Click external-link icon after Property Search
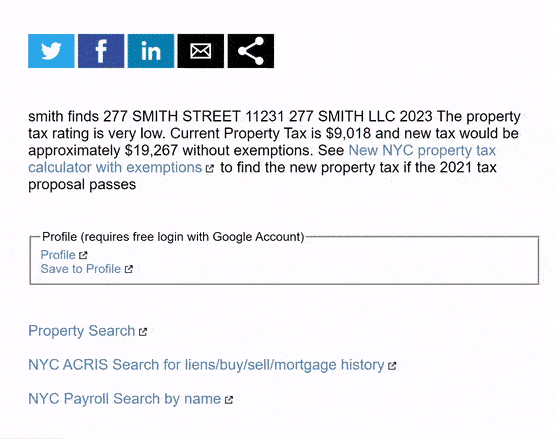Image resolution: width=554 pixels, height=439 pixels. click(143, 332)
